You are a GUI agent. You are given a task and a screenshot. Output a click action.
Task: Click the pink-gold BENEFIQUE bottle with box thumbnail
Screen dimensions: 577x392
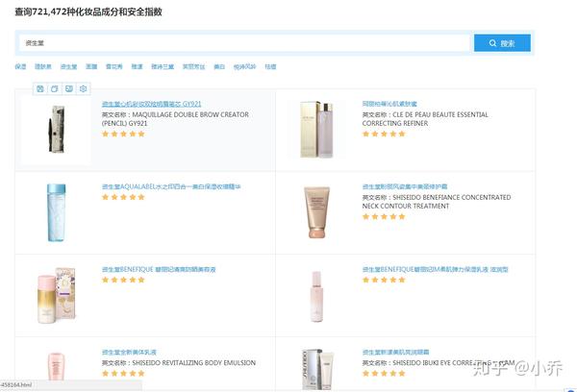point(57,296)
